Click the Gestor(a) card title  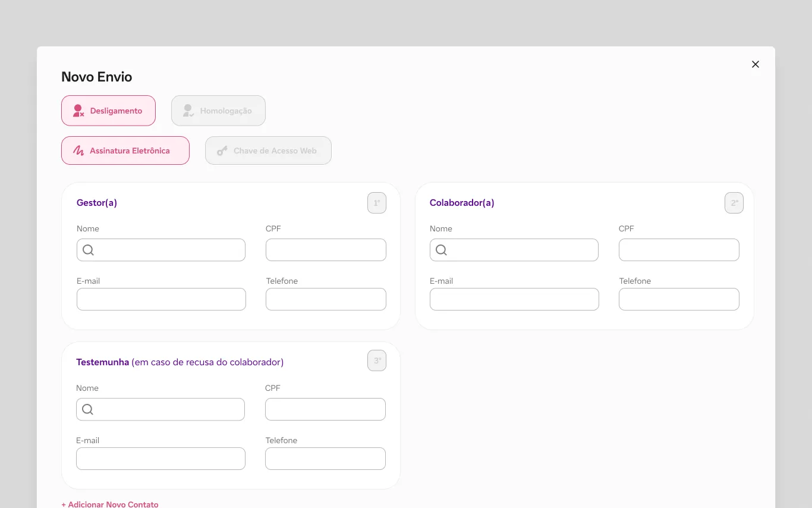[x=97, y=203]
